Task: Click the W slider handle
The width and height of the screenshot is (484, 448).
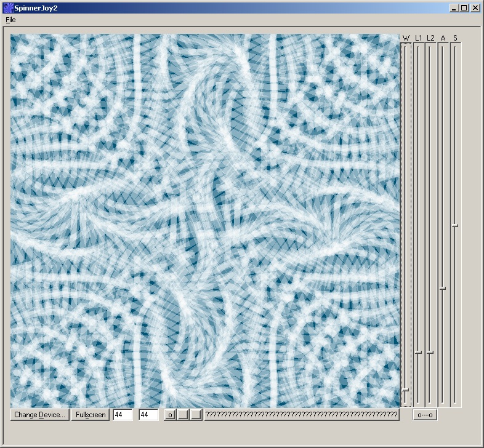Action: coord(405,390)
